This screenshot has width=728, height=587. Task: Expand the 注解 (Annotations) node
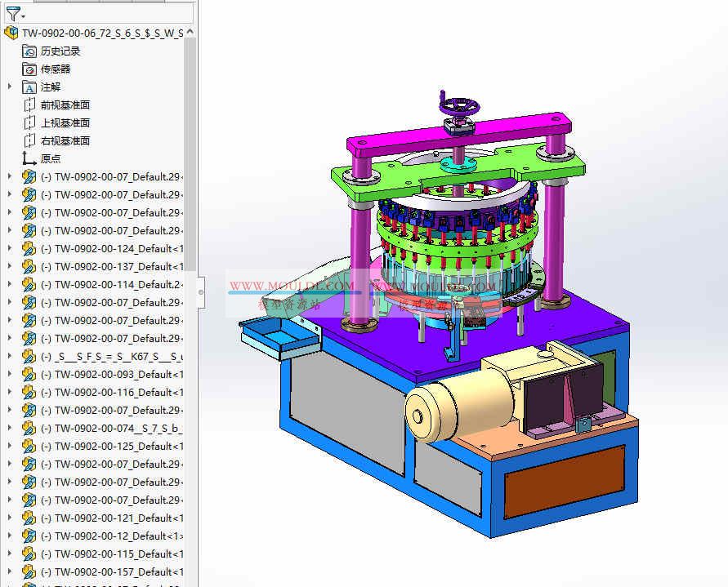click(x=8, y=87)
